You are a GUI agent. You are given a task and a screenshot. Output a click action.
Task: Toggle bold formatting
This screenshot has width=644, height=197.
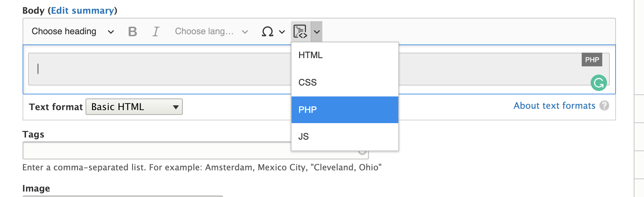click(x=132, y=31)
